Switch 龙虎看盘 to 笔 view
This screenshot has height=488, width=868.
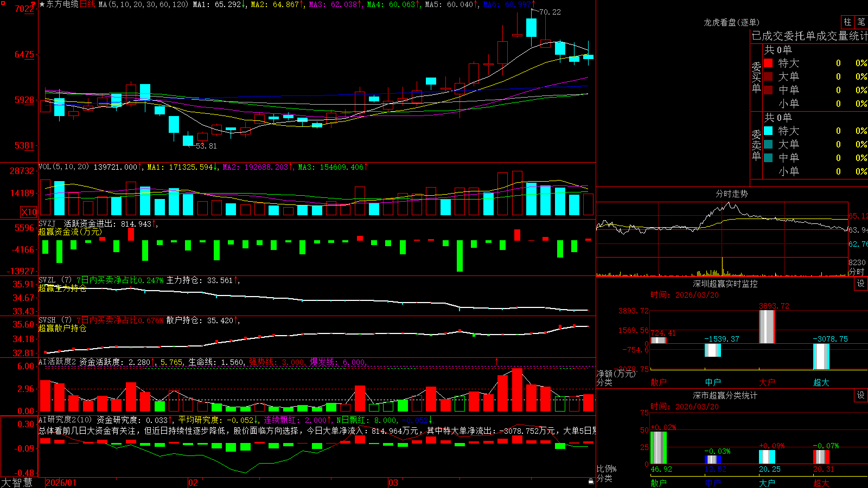(x=861, y=22)
